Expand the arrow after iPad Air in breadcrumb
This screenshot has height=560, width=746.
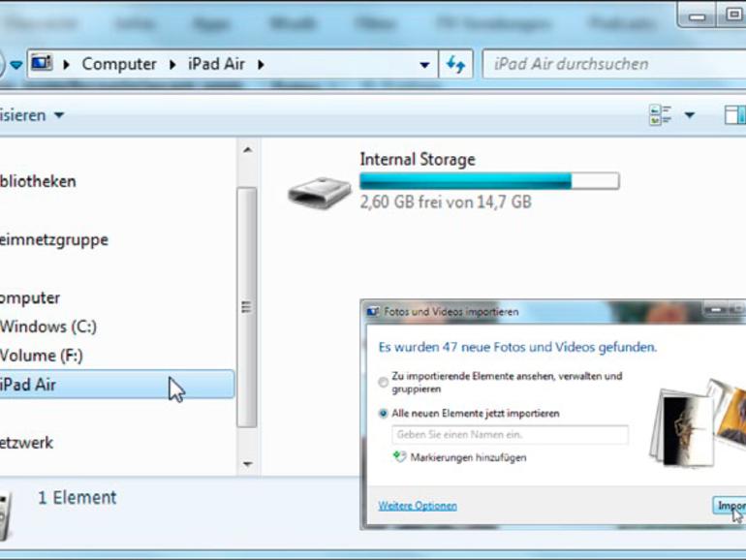point(261,64)
